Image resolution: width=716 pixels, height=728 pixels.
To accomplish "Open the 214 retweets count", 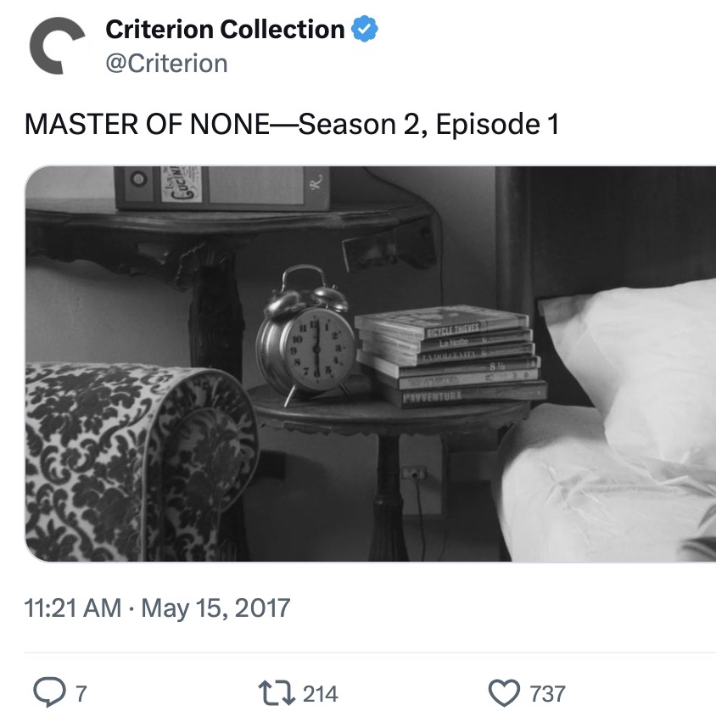I will tap(321, 694).
